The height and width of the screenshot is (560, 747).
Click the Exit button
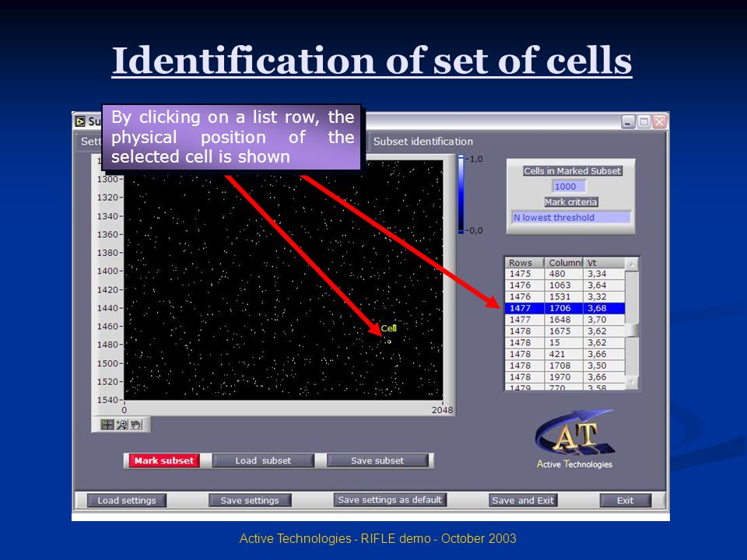click(625, 500)
